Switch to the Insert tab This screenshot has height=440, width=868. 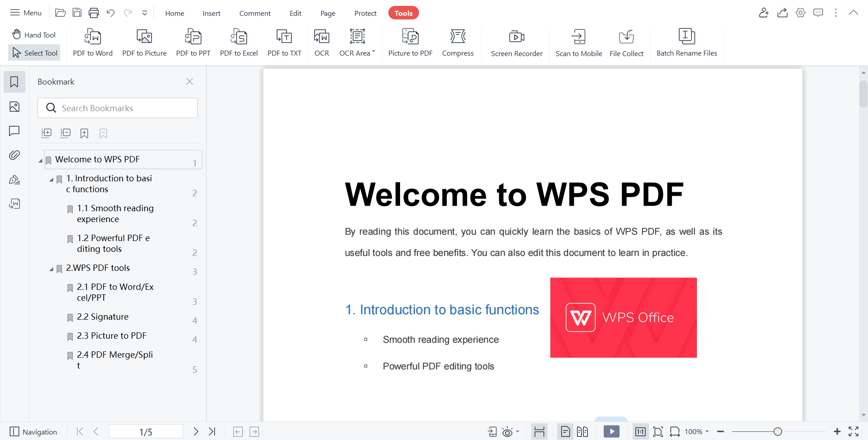coord(211,13)
